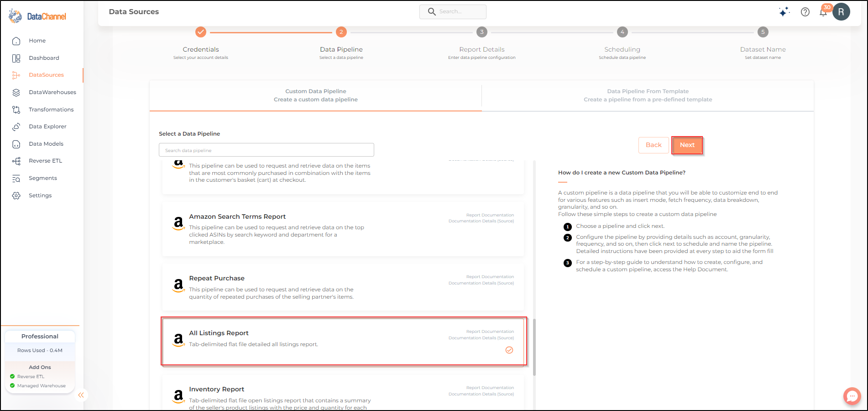
Task: Open Documentation Details (Source) for Inventory Report
Action: coord(481,394)
